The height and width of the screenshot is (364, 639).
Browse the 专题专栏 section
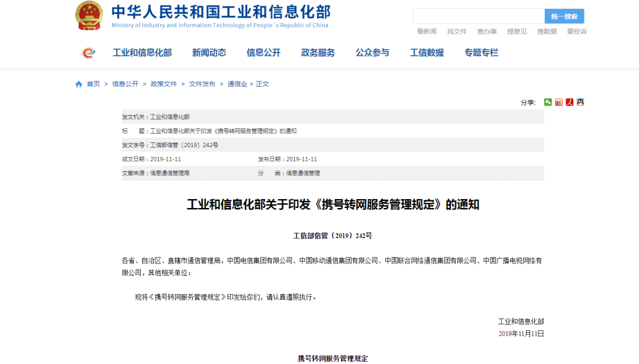click(480, 53)
